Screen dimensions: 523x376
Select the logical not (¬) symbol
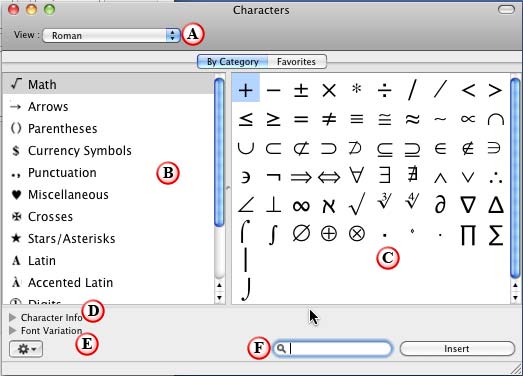(273, 177)
